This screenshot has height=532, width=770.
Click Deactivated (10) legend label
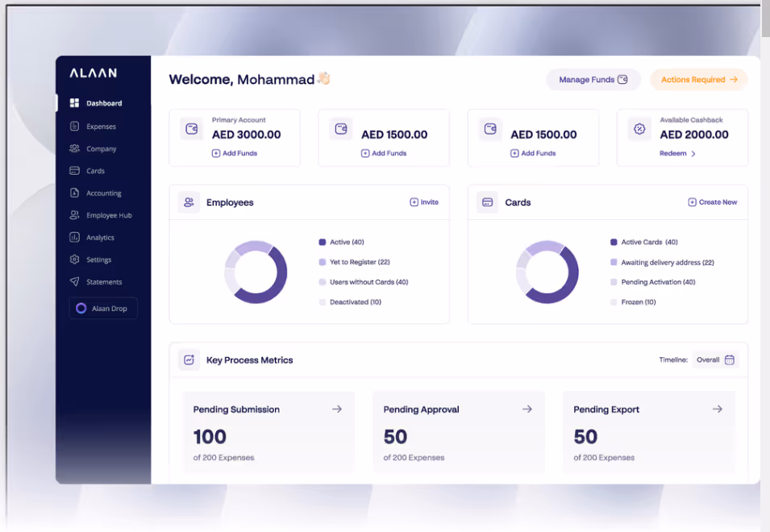356,301
